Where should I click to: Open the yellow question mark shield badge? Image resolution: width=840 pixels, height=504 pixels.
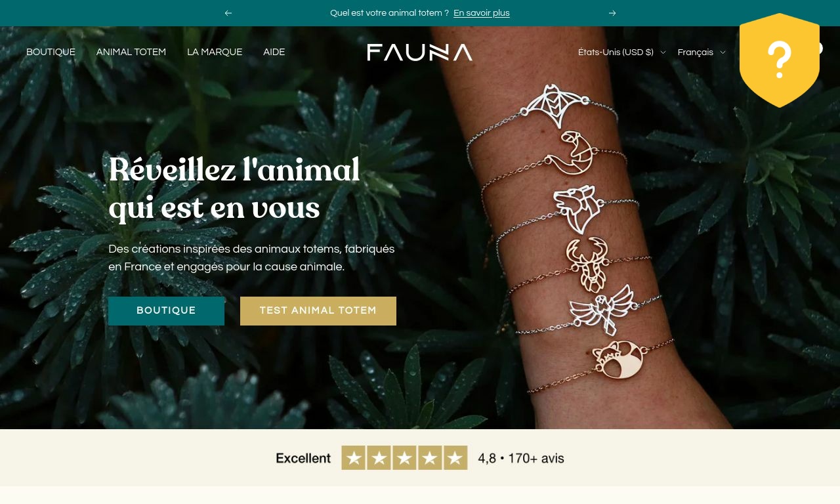point(780,60)
